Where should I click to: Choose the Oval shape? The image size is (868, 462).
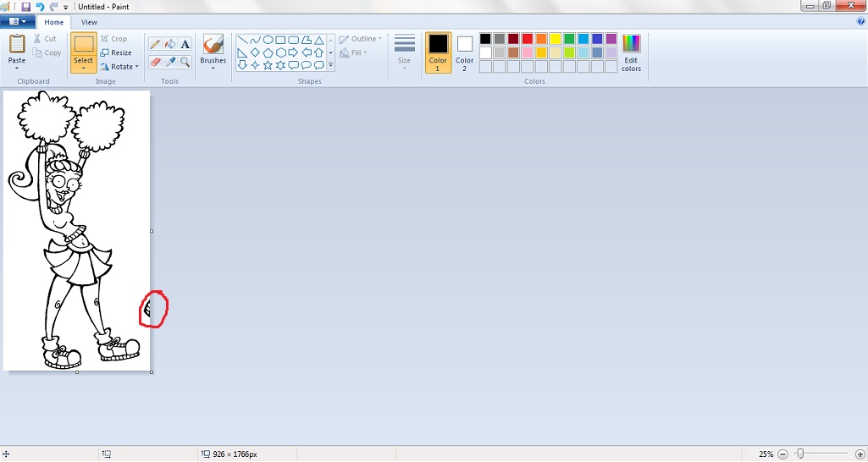[268, 41]
